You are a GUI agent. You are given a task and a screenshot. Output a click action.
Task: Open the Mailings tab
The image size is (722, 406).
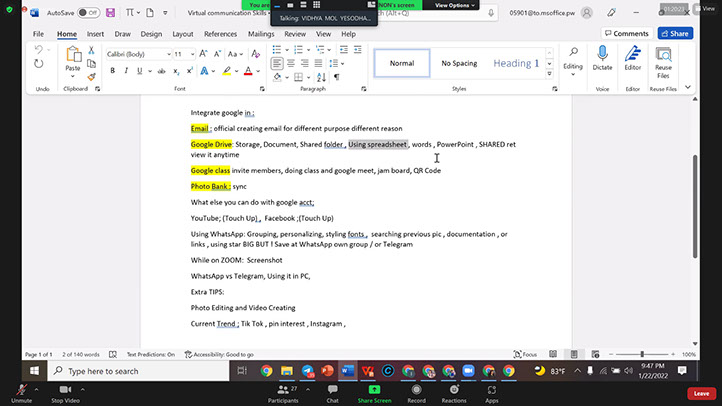click(x=261, y=34)
